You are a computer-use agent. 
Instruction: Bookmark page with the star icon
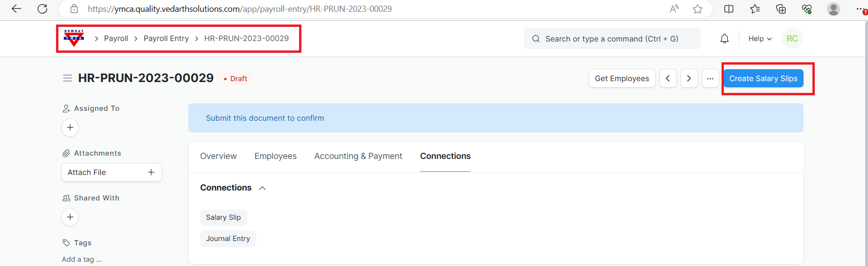pos(698,9)
